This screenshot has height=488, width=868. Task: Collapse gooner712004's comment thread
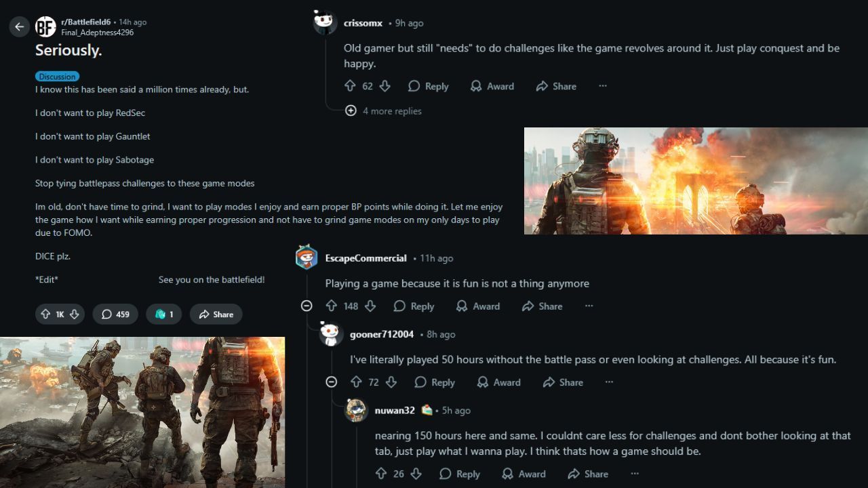[x=331, y=382]
